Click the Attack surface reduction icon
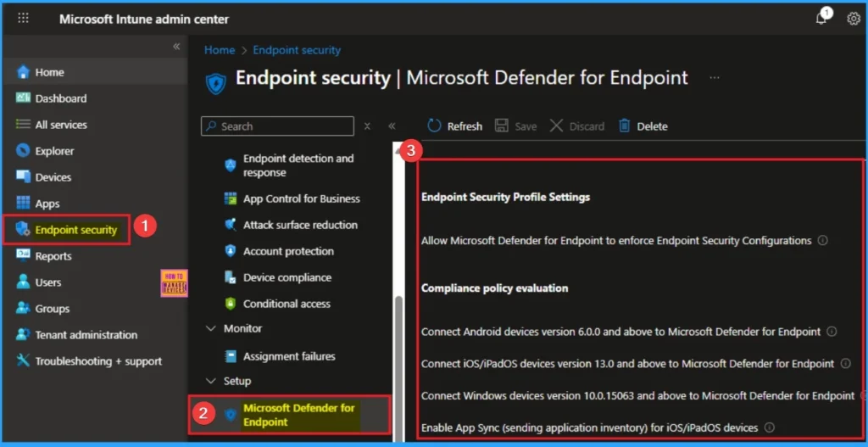The image size is (868, 447). coord(231,225)
